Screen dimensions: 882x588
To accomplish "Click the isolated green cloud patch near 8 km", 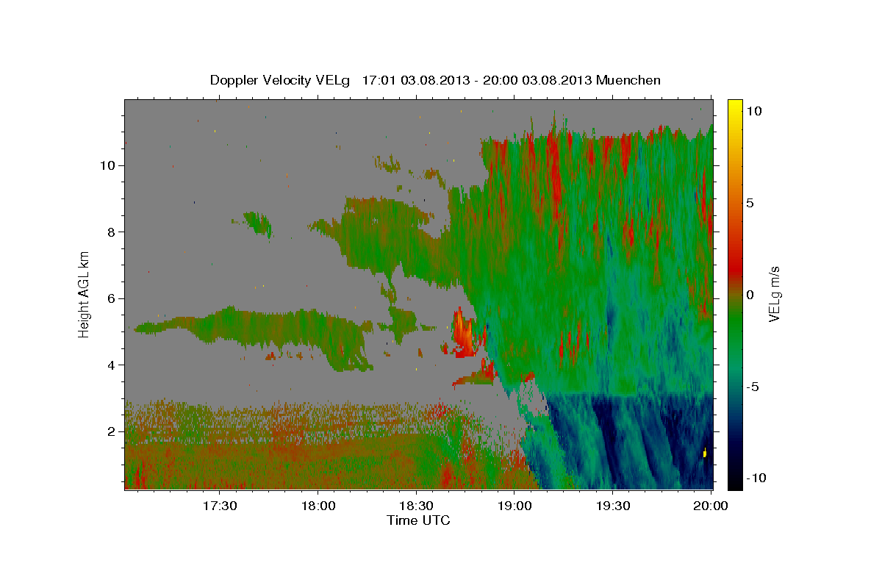I will (258, 223).
